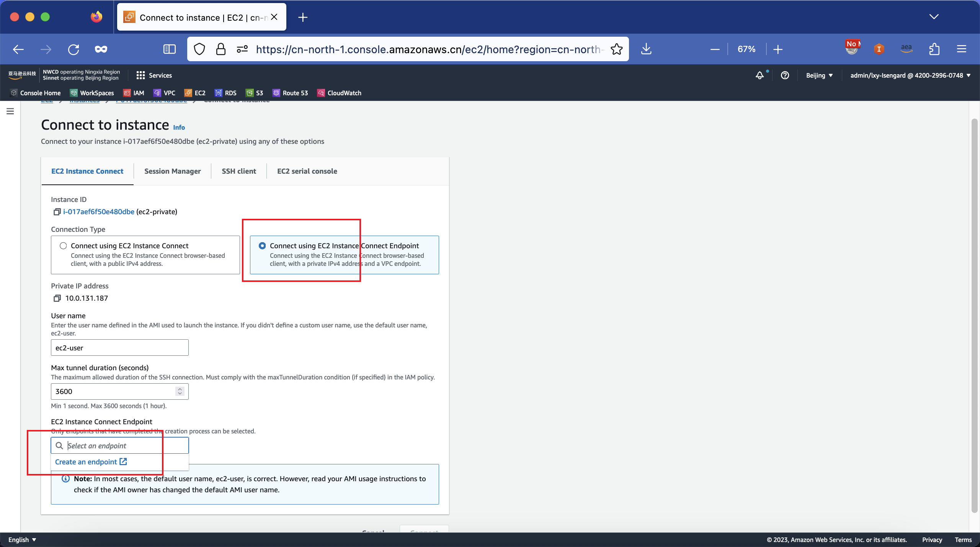Click the Max tunnel duration field
This screenshot has width=980, height=547.
[120, 391]
